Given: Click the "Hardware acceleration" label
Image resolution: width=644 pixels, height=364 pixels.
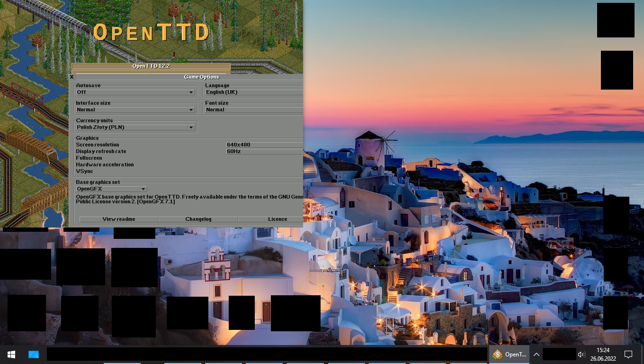Looking at the screenshot, I should tap(105, 164).
